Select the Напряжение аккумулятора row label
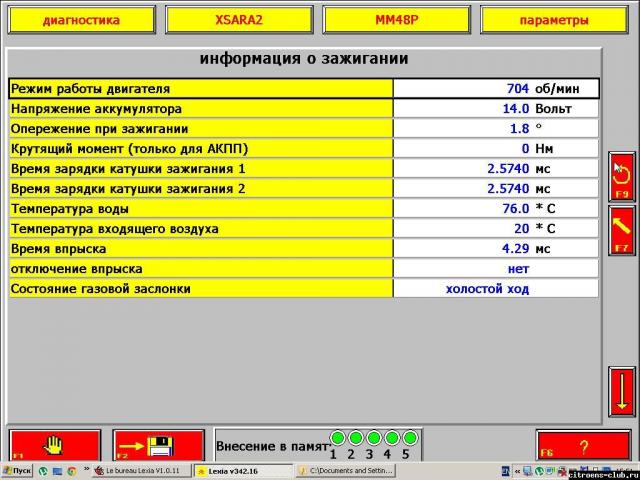The height and width of the screenshot is (480, 640). click(x=200, y=109)
